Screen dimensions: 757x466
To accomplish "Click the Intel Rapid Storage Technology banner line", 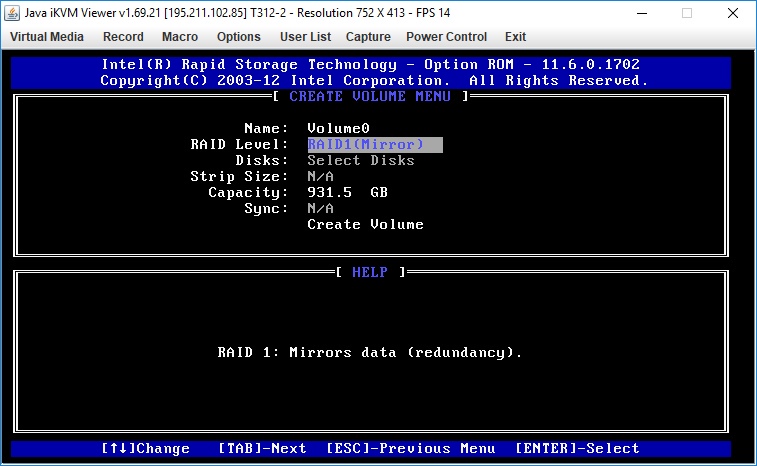I will click(370, 64).
